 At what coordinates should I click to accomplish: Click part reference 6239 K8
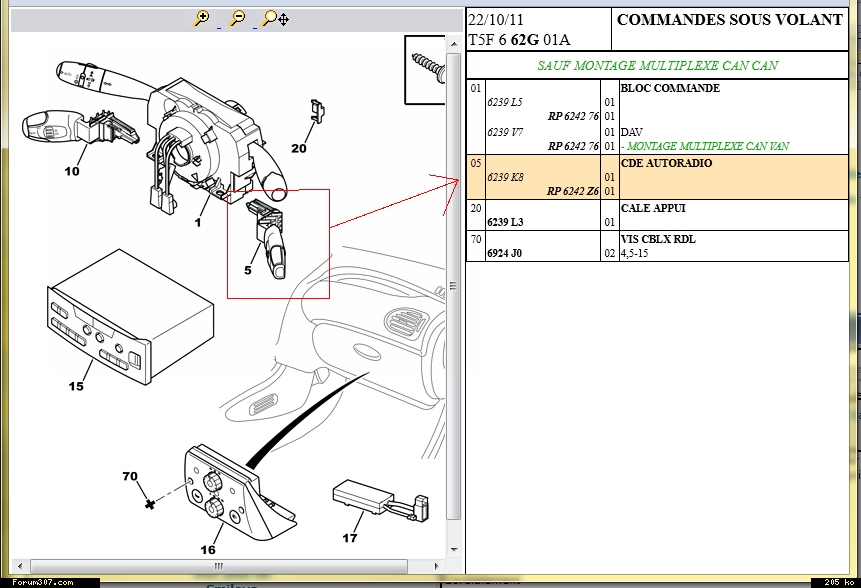(x=505, y=177)
